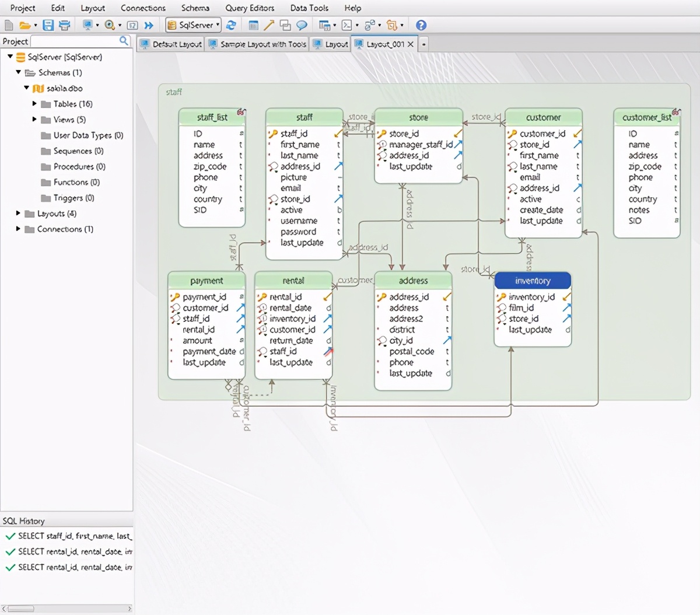Collapse the Schemas (1) tree node
Viewport: 700px width, 615px height.
point(18,72)
